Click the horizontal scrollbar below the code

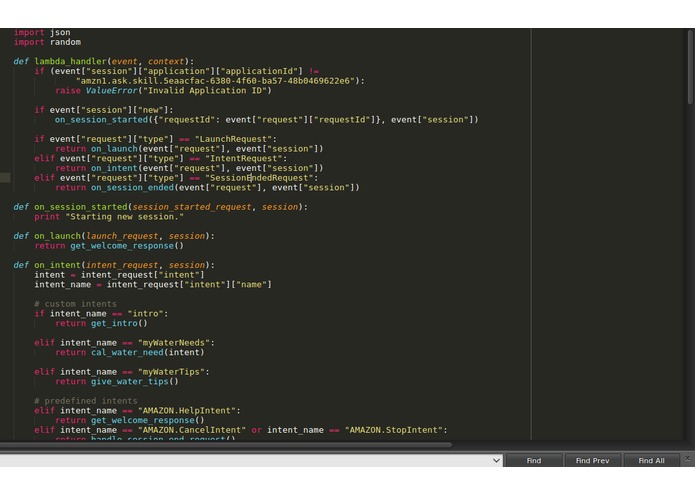(x=226, y=444)
